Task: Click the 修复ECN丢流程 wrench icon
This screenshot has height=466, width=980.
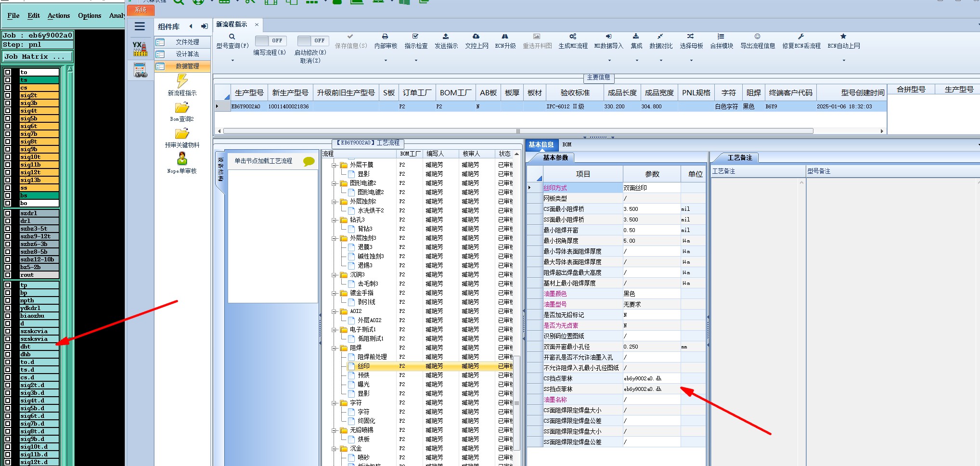Action: [801, 37]
